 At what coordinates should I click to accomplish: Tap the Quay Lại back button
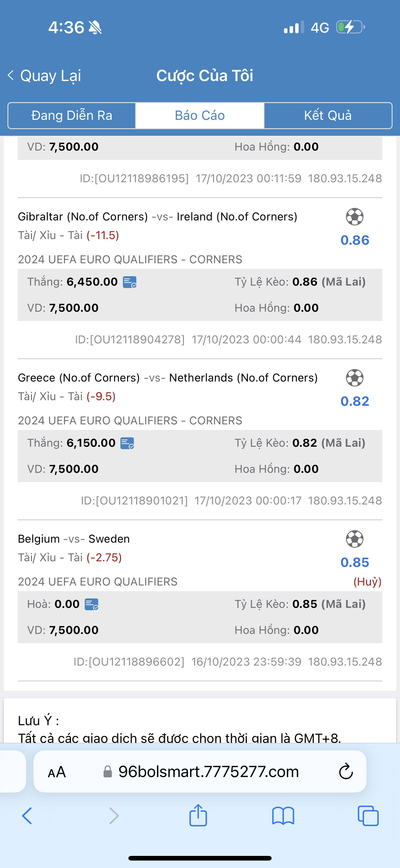coord(44,75)
